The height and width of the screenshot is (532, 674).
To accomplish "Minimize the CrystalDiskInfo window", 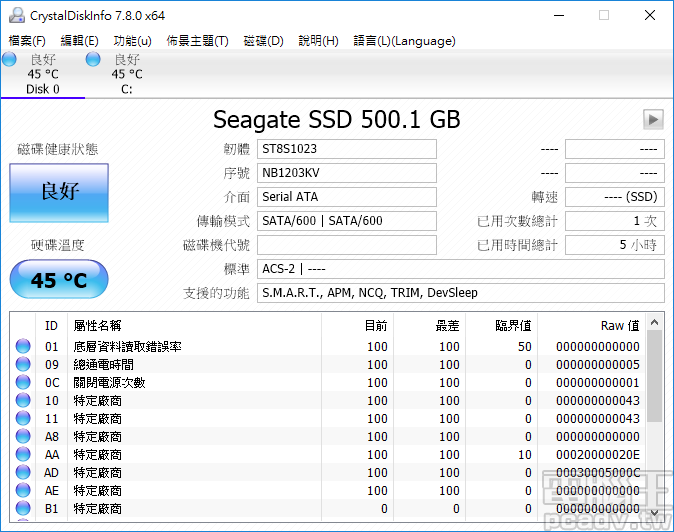I will point(559,15).
